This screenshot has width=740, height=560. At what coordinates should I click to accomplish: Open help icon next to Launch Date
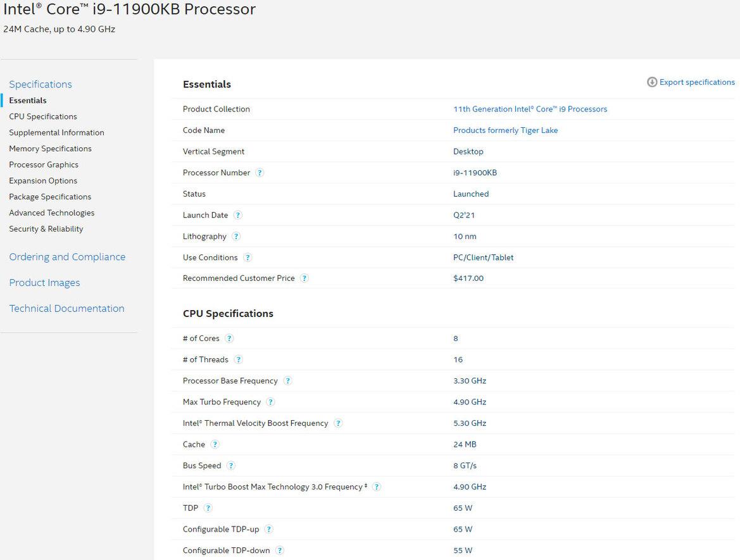point(238,215)
